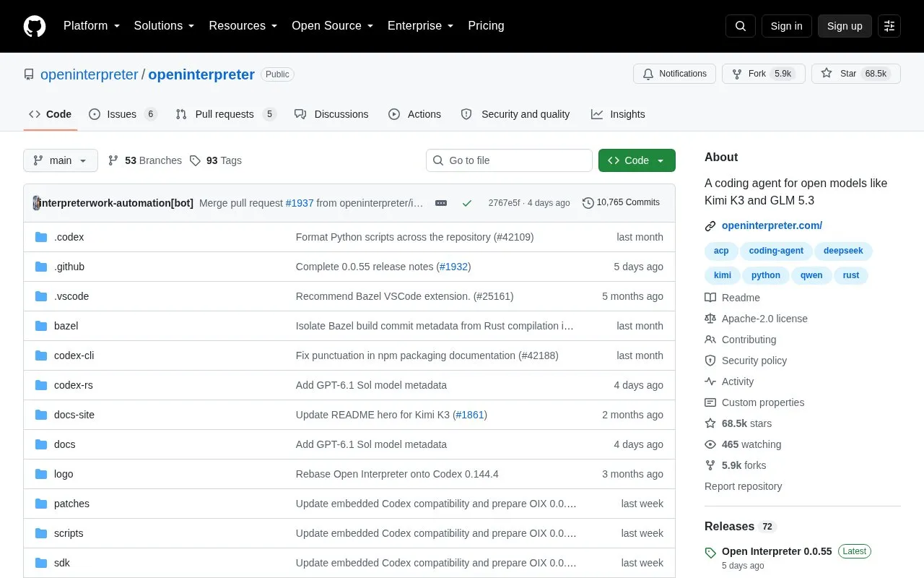The image size is (924, 578).
Task: Open the Enterprise dropdown menu
Action: [421, 26]
